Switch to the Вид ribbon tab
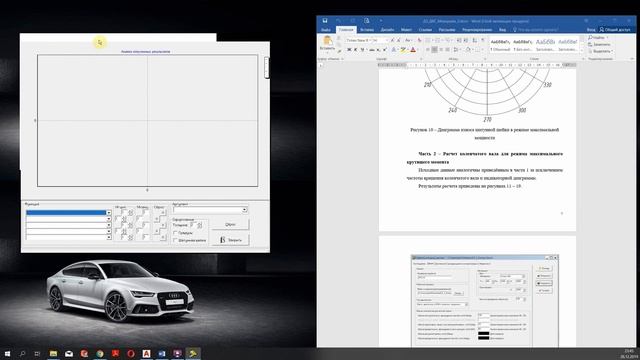Viewport: 640px width, 360px height. click(502, 30)
